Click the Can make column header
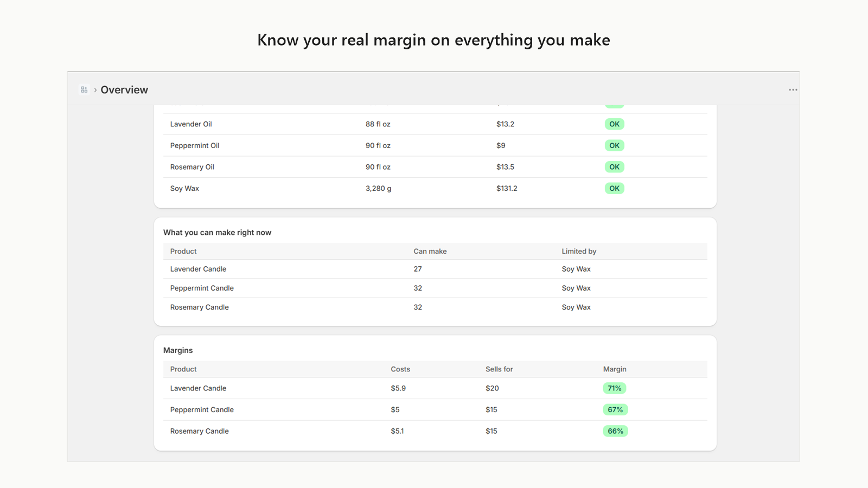 pyautogui.click(x=430, y=251)
